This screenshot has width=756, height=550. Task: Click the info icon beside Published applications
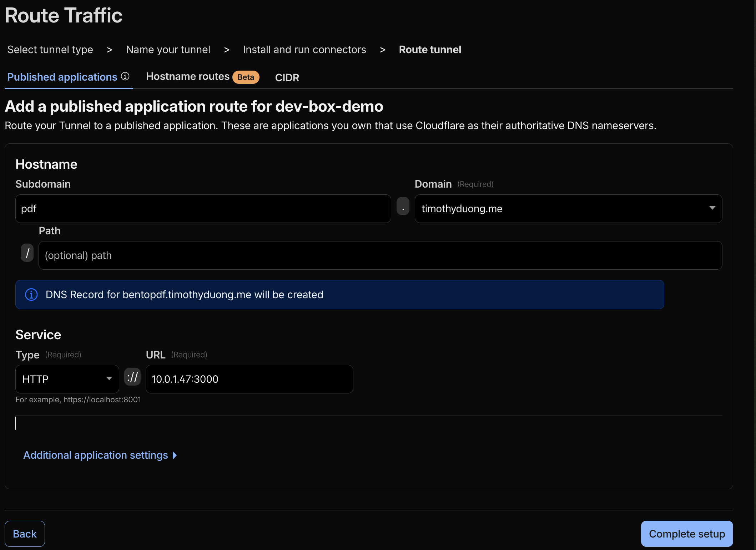coord(125,76)
